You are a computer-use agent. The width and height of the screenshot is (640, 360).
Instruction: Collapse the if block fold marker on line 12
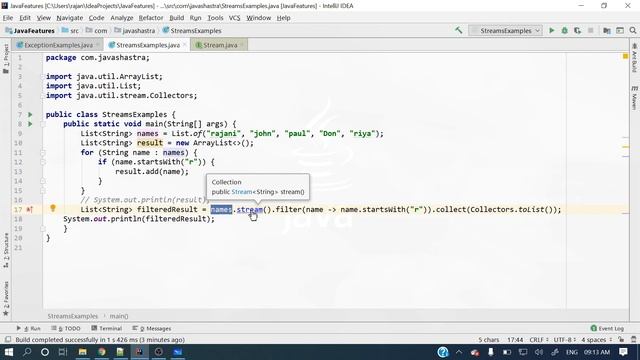(43, 162)
